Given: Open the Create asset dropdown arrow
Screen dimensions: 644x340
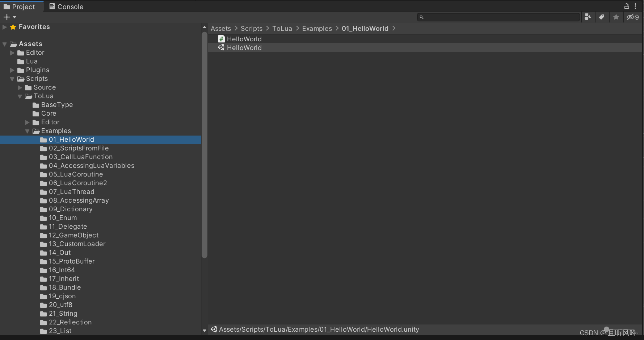Looking at the screenshot, I should coord(14,17).
